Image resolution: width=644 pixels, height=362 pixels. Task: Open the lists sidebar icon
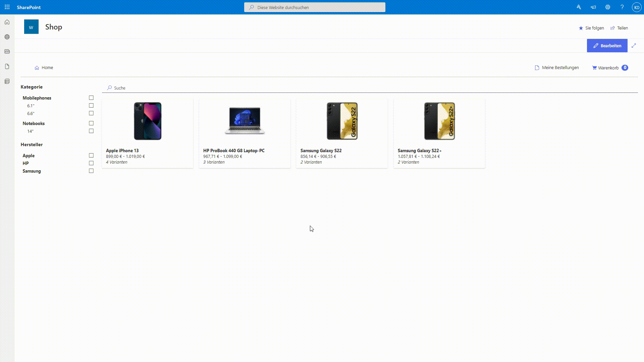point(7,81)
